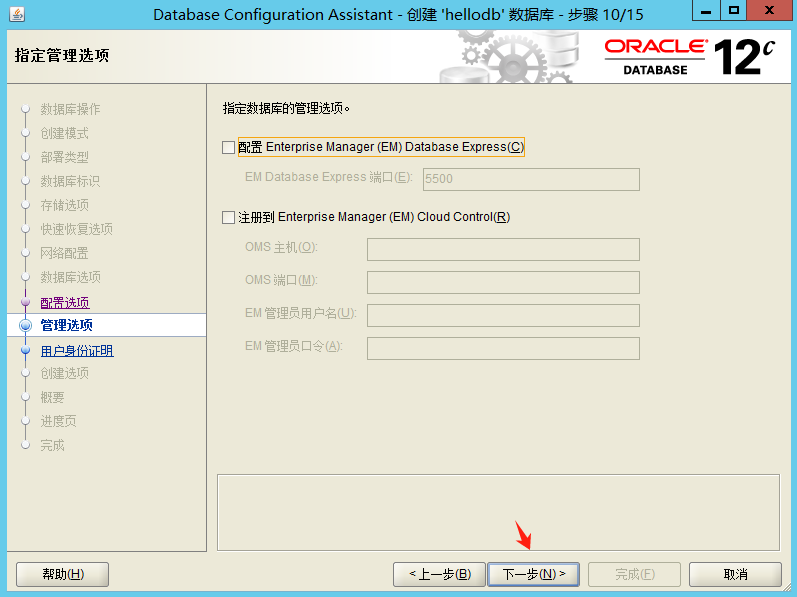Click the 完成(F) finish button
The height and width of the screenshot is (597, 797).
pos(634,575)
